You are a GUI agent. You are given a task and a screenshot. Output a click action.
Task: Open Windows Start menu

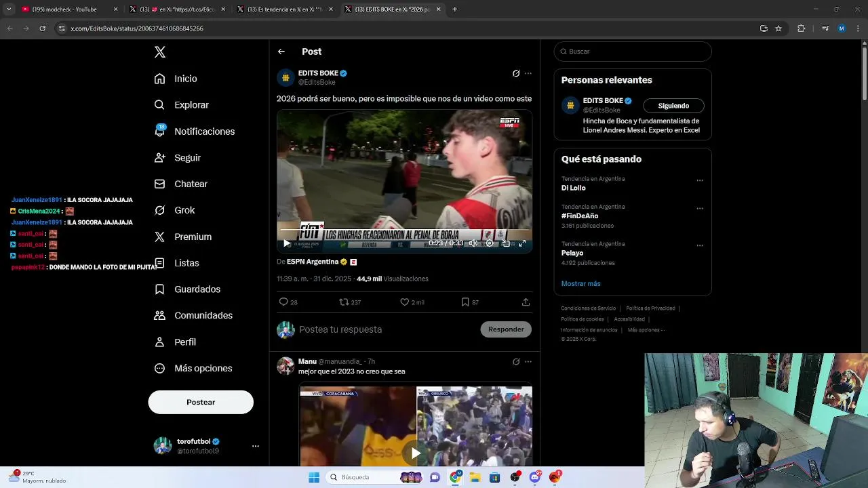[x=314, y=477]
